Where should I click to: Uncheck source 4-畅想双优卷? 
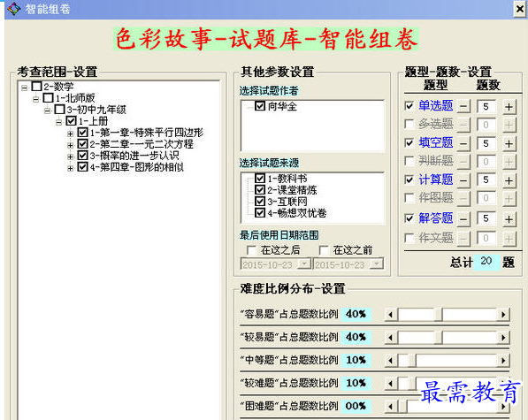pos(260,213)
